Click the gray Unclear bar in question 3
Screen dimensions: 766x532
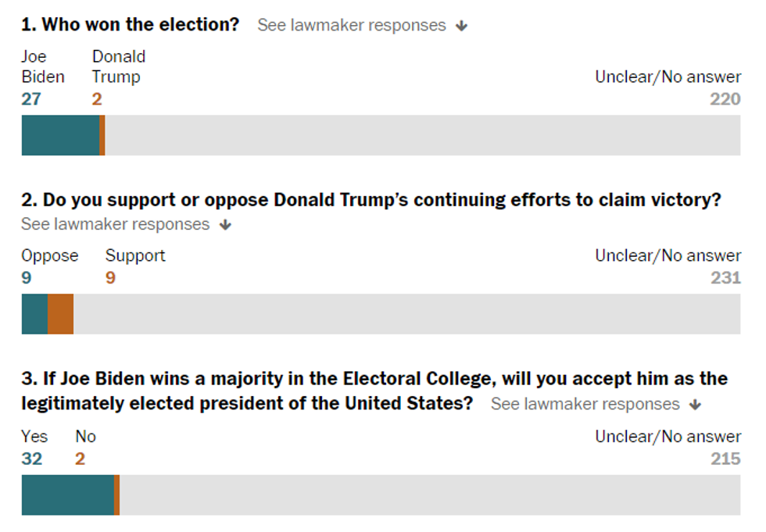pyautogui.click(x=430, y=495)
